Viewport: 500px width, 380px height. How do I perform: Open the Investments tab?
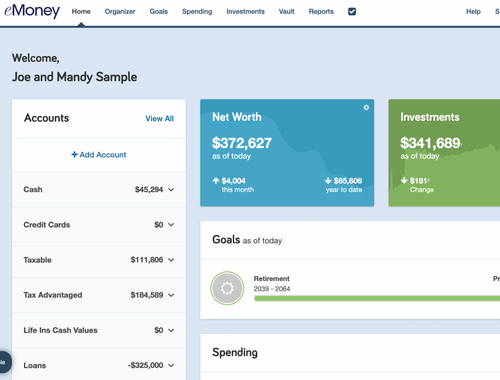[245, 12]
